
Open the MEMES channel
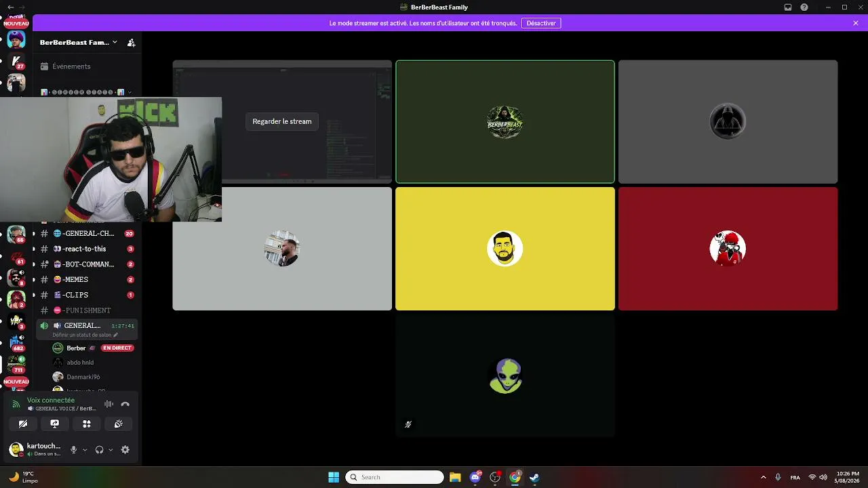coord(87,279)
